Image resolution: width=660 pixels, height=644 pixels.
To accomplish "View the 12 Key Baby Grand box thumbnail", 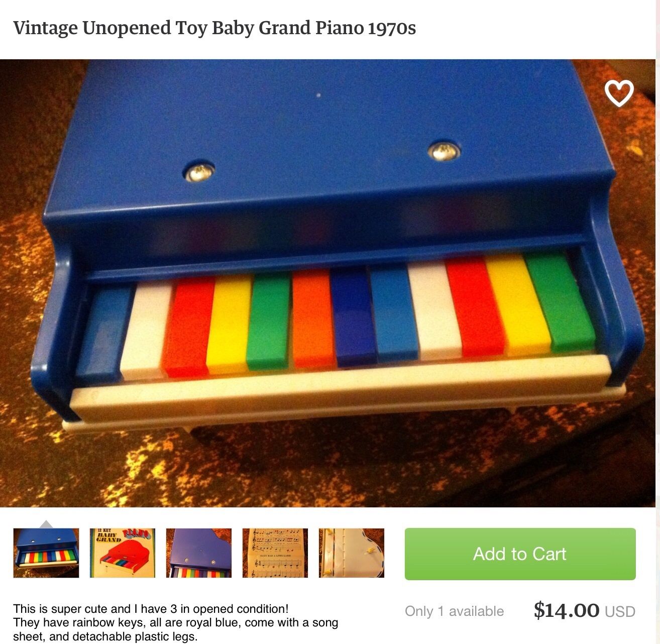I will coord(123,553).
